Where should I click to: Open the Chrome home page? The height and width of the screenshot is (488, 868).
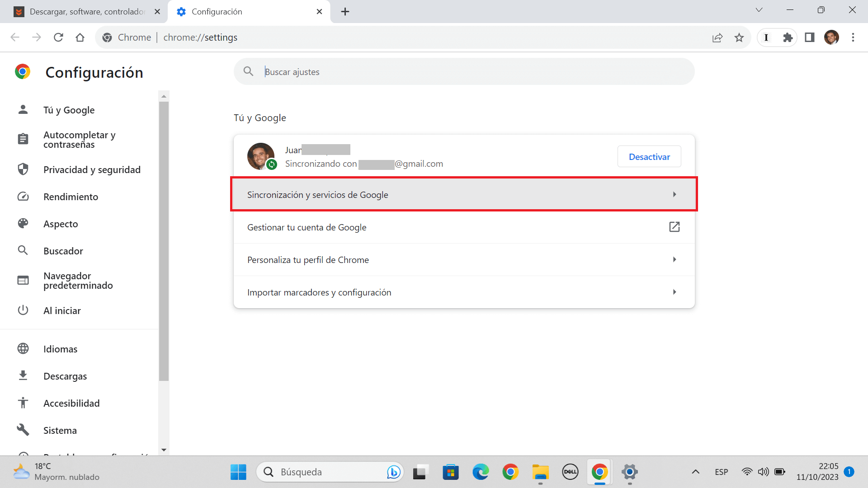pyautogui.click(x=80, y=38)
